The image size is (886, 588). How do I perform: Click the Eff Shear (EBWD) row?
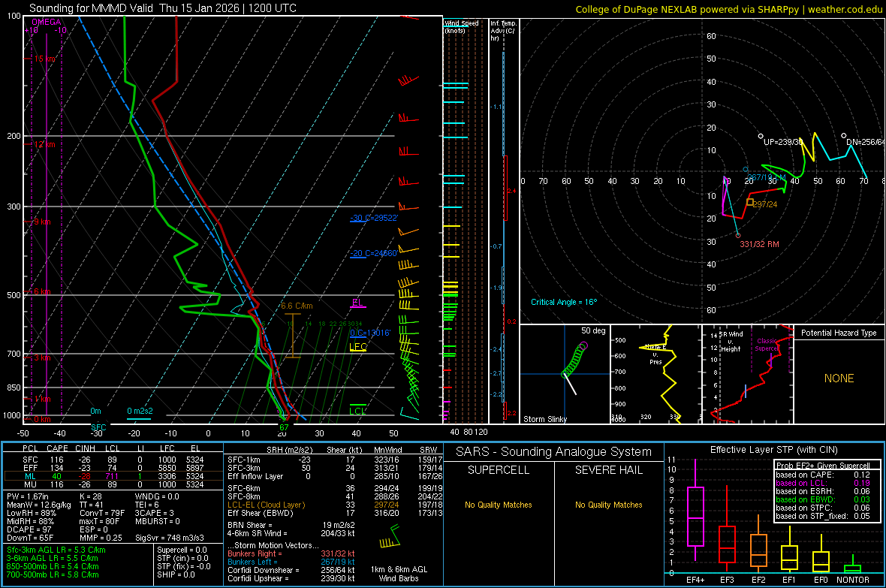point(335,514)
